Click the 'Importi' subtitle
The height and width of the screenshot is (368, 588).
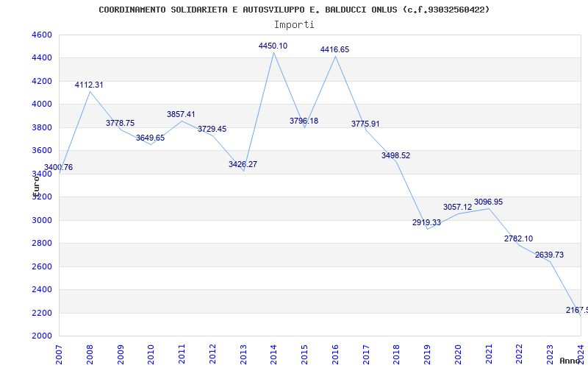(294, 25)
